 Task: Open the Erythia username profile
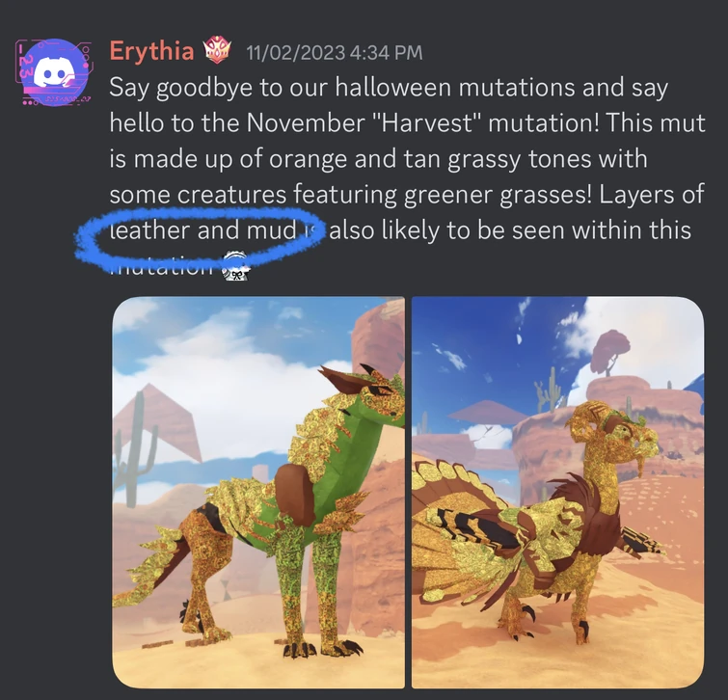[151, 51]
